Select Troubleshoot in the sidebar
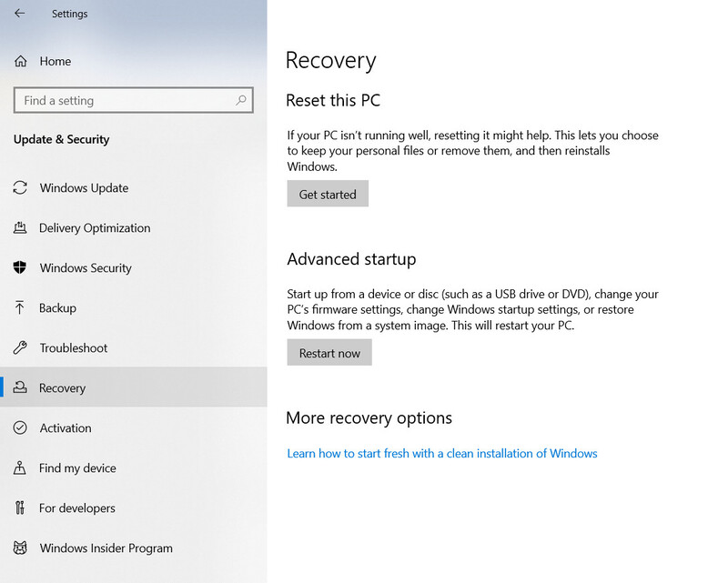 tap(134, 347)
